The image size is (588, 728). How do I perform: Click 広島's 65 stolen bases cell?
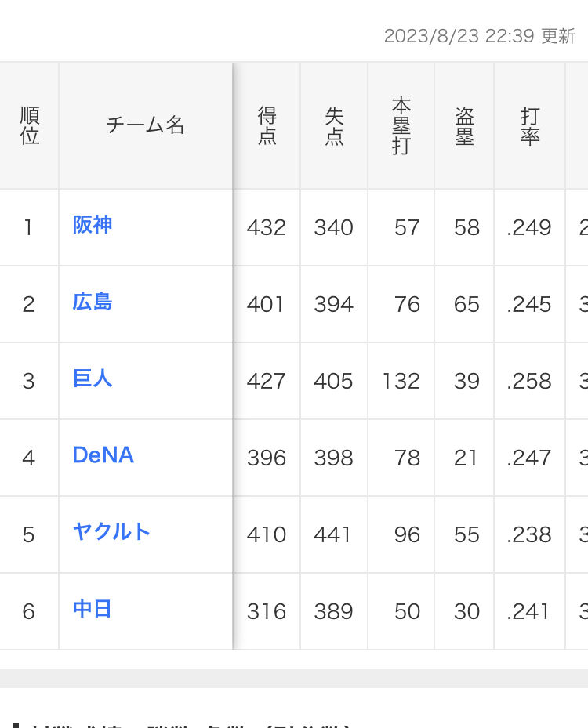[x=464, y=305]
